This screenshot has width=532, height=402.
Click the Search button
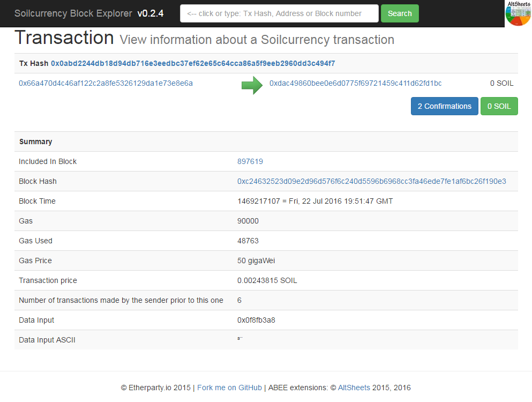(400, 13)
